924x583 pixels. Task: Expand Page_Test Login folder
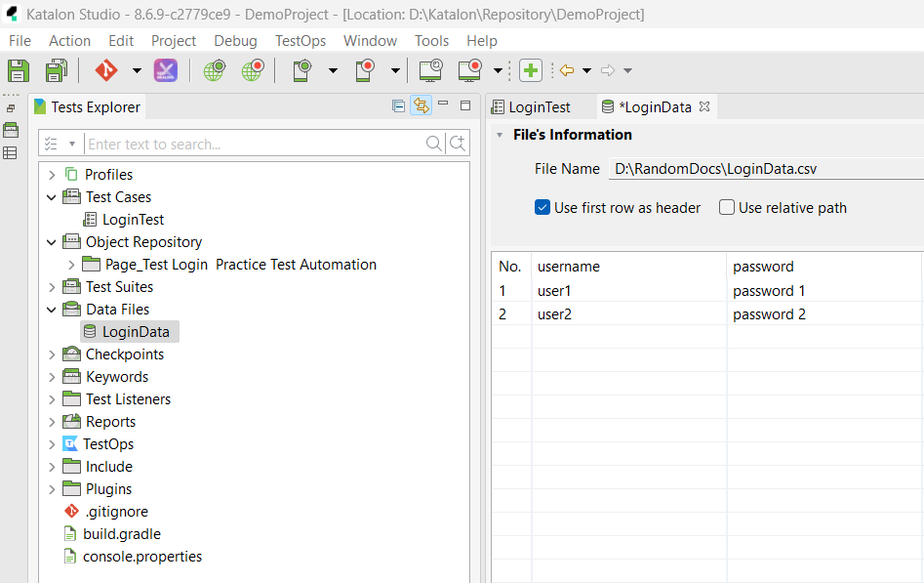[x=71, y=265]
